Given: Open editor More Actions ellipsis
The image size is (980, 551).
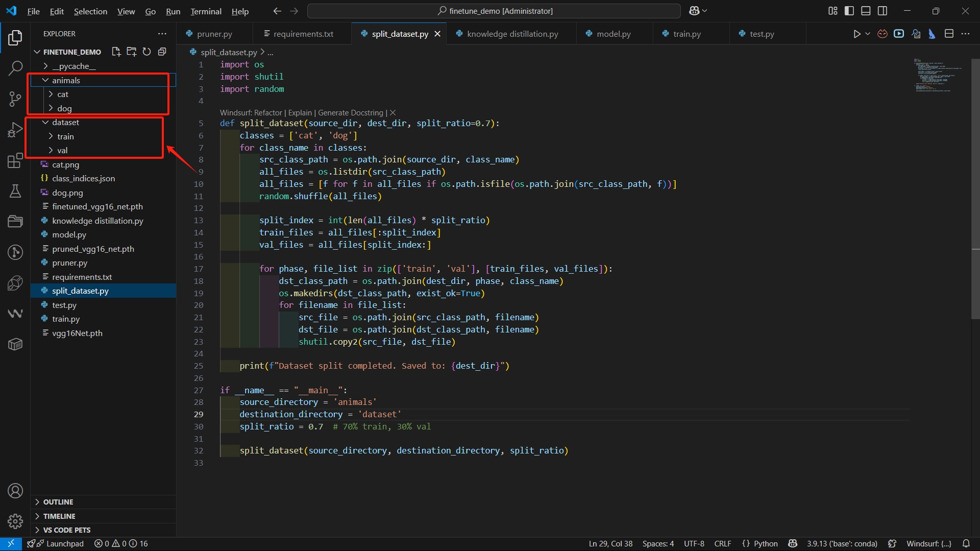Looking at the screenshot, I should click(965, 34).
